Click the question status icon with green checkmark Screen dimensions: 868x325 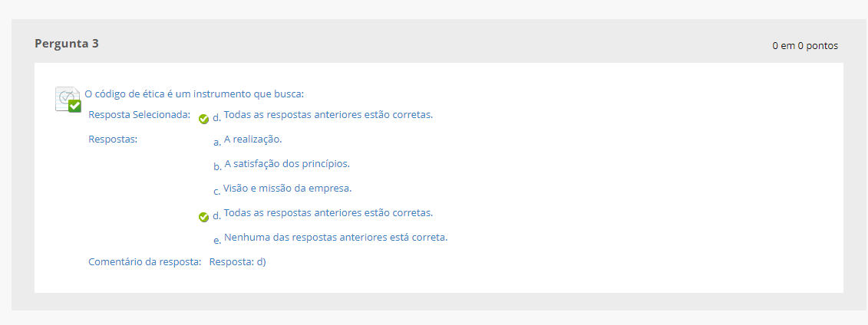(68, 100)
